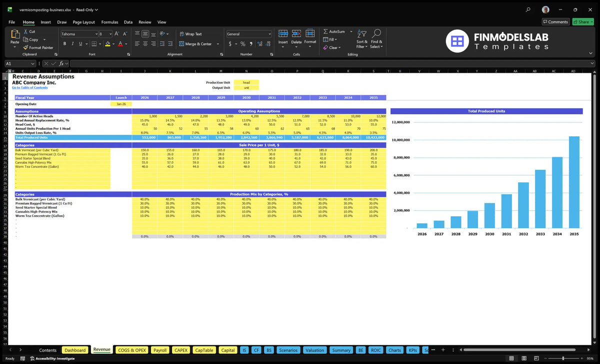Screen dimensions: 600x364
Task: Click the Comments button
Action: [555, 22]
